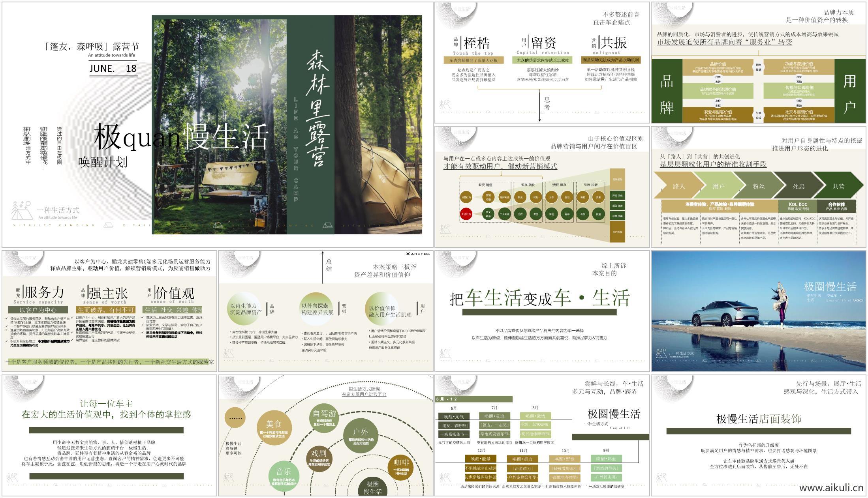Open the www.aikuli.cn watermark link

(x=831, y=488)
